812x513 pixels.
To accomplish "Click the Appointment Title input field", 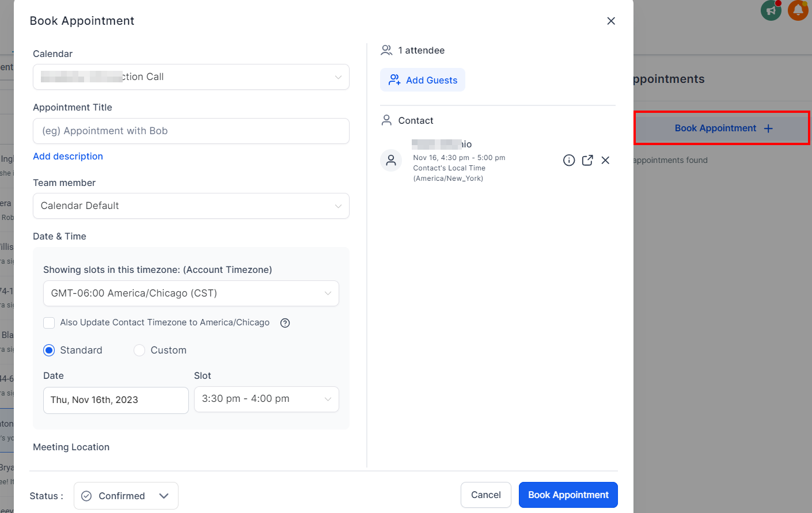I will point(191,131).
